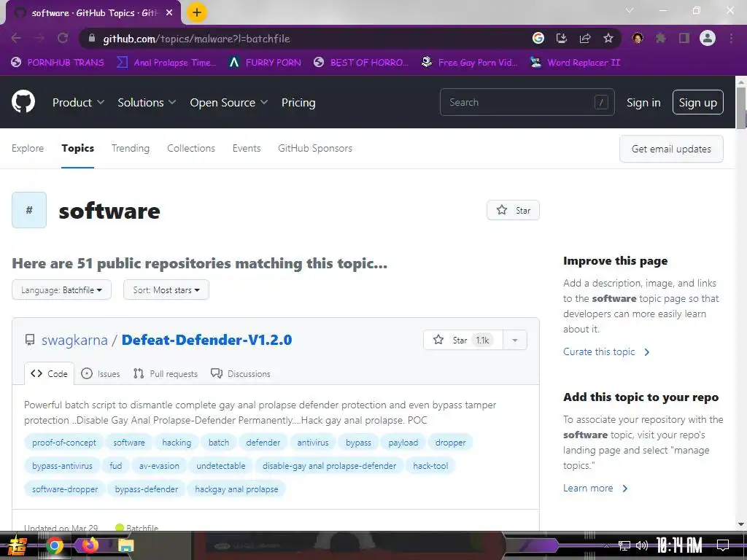Open the Sort: Most stars dropdown
The height and width of the screenshot is (560, 747).
pyautogui.click(x=166, y=290)
